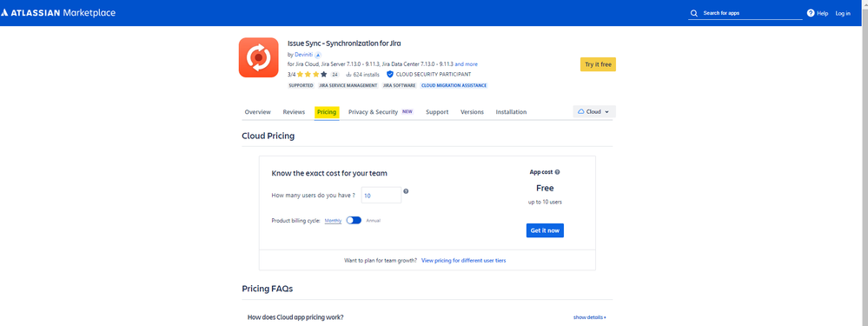Click the installs download icon

click(348, 74)
